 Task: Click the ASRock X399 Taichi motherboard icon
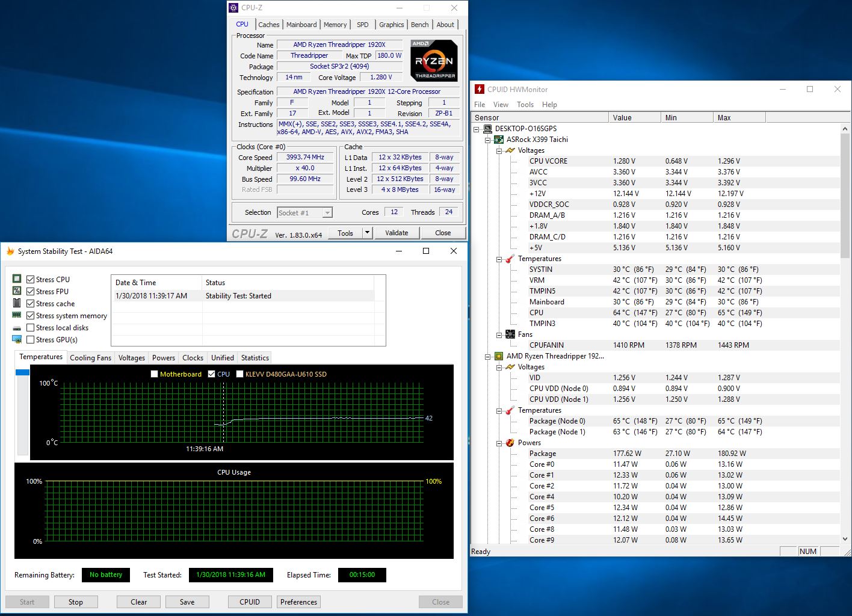(499, 140)
